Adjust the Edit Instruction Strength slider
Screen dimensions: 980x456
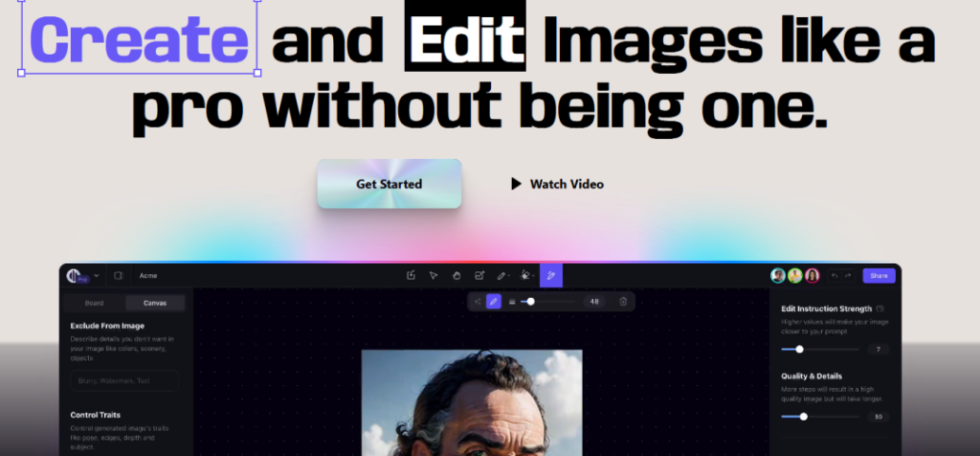click(x=820, y=349)
